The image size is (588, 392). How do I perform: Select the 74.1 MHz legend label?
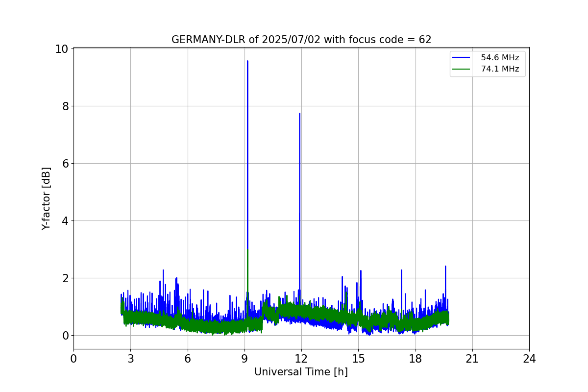[x=500, y=69]
